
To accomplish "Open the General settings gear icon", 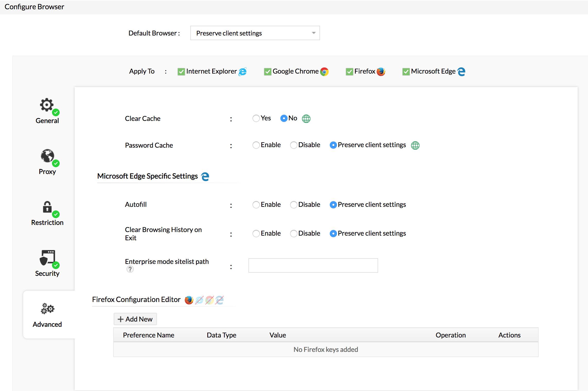I will (47, 105).
